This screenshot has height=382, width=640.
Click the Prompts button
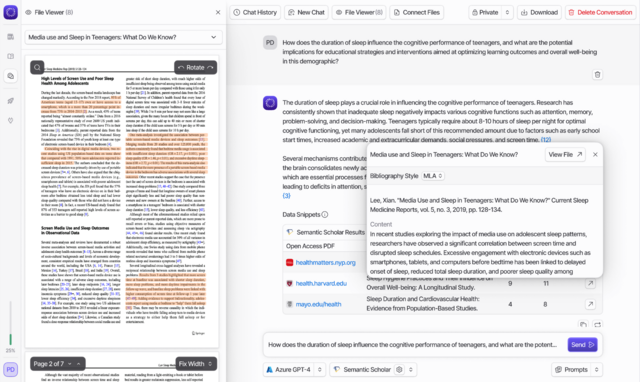tap(571, 369)
